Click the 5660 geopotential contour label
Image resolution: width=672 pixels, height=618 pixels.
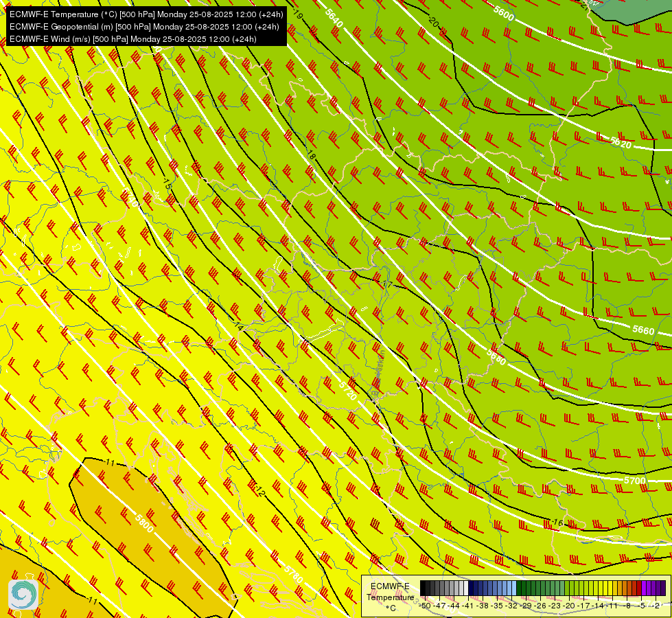tap(643, 330)
